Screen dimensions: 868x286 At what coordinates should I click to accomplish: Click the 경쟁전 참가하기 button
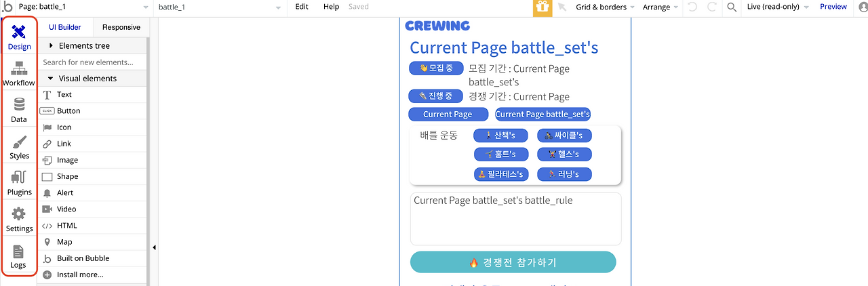click(513, 262)
